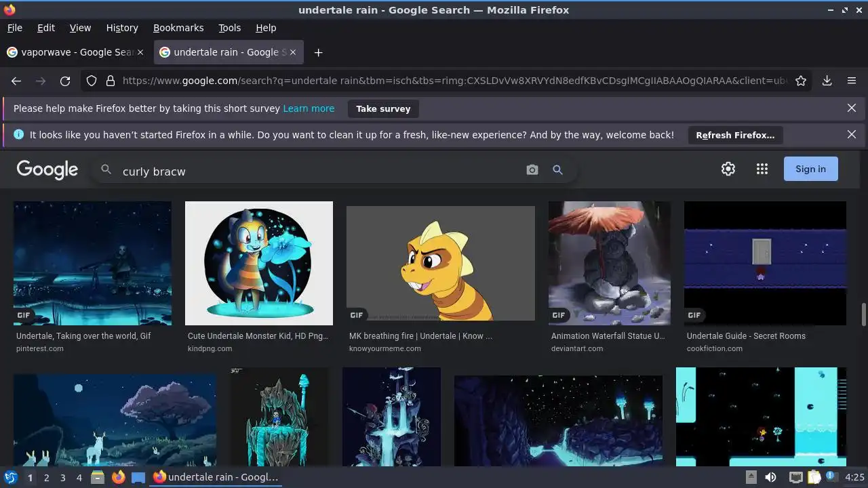Bookmark this page with the star
Screen dimensions: 868x488
[801, 81]
